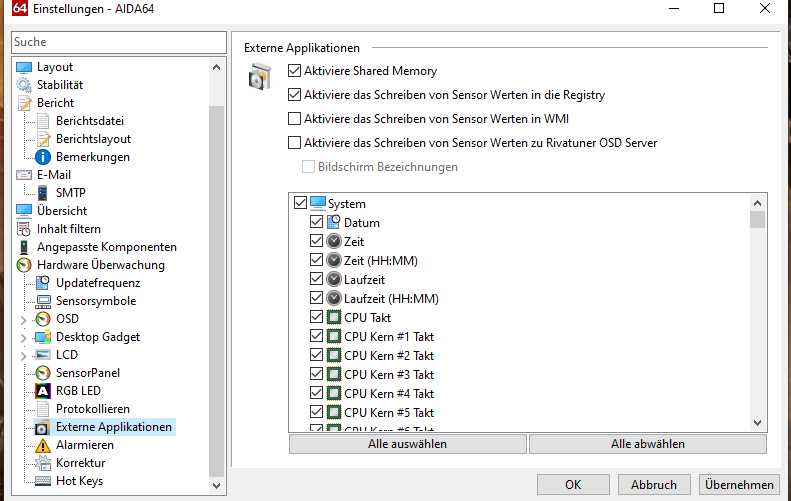The width and height of the screenshot is (791, 501).
Task: Apply changes with Übernehmen button
Action: pos(739,485)
